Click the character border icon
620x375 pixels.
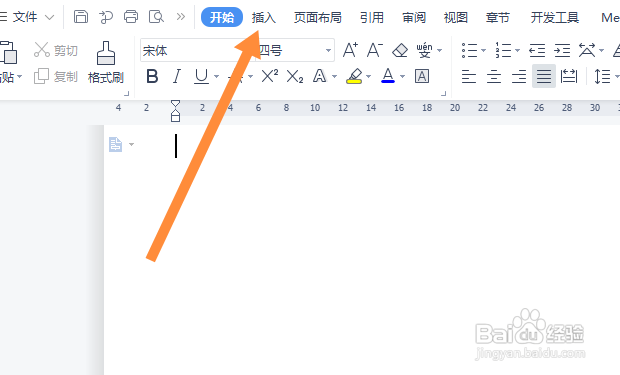422,76
